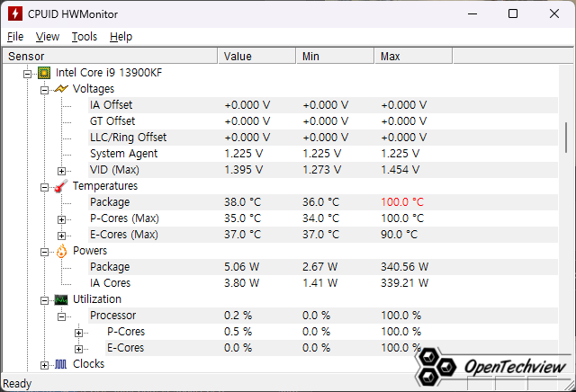
Task: Select the Package temperature row label
Action: [x=110, y=202]
